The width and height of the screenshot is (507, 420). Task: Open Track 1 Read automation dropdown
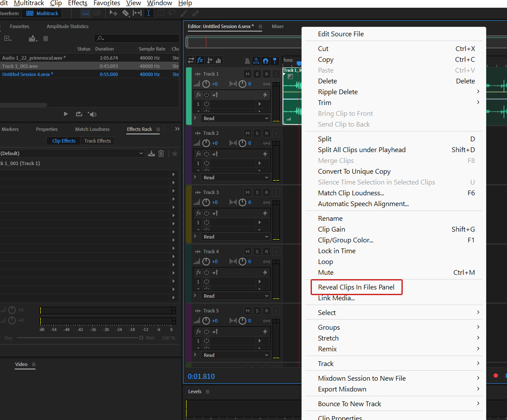[x=236, y=118]
